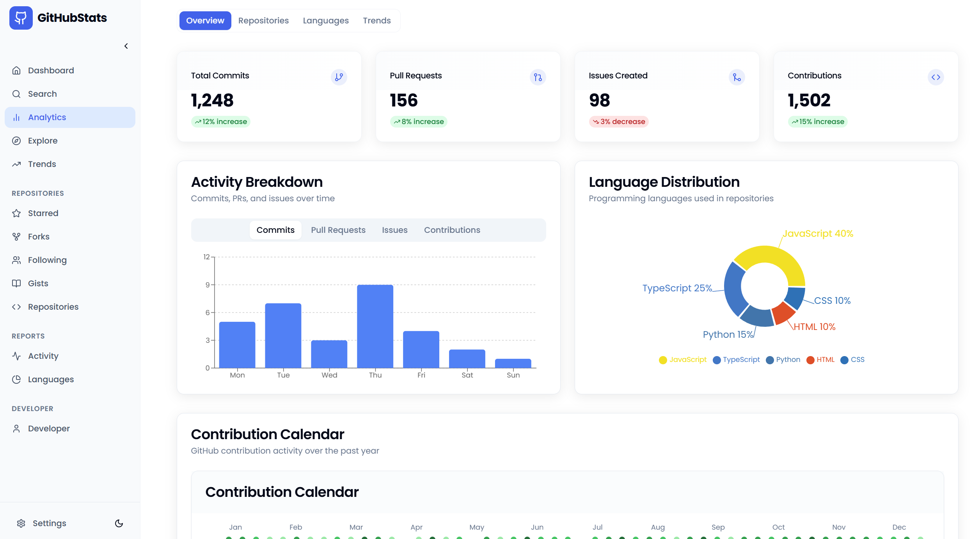Toggle JavaScript in the pie chart legend
Image resolution: width=980 pixels, height=539 pixels.
682,360
